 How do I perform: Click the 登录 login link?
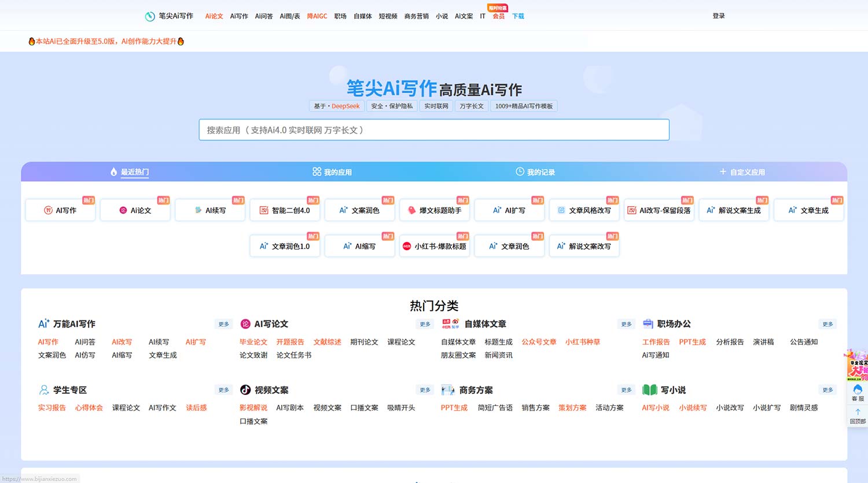click(719, 16)
